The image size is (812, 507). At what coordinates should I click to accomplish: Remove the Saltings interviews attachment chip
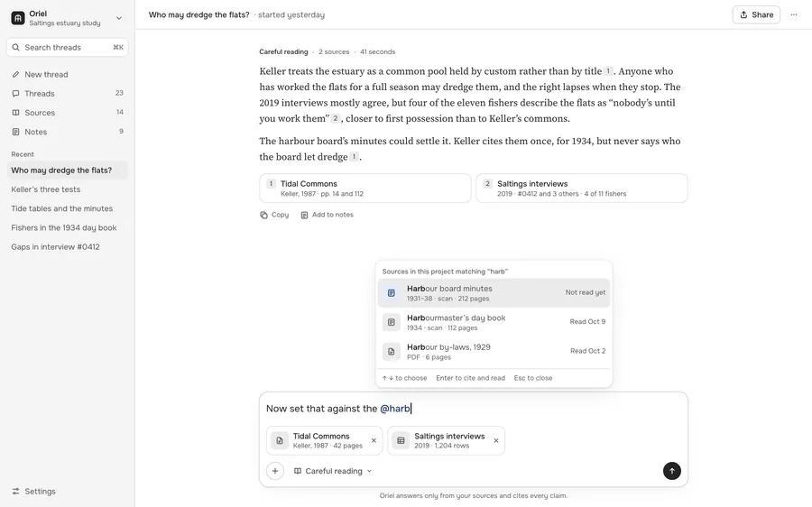(x=495, y=441)
